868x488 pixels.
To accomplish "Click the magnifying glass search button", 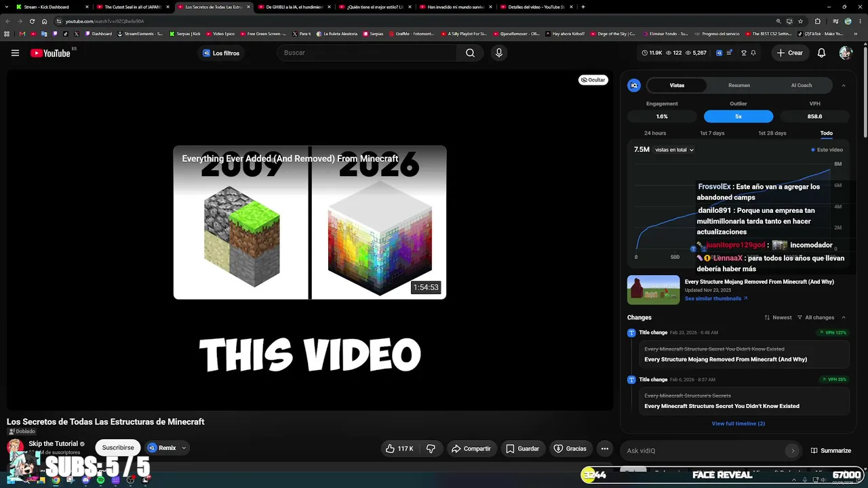I will (x=470, y=53).
